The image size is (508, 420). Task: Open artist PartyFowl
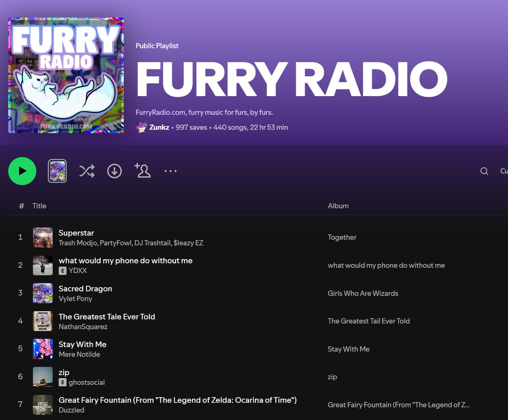coord(116,243)
